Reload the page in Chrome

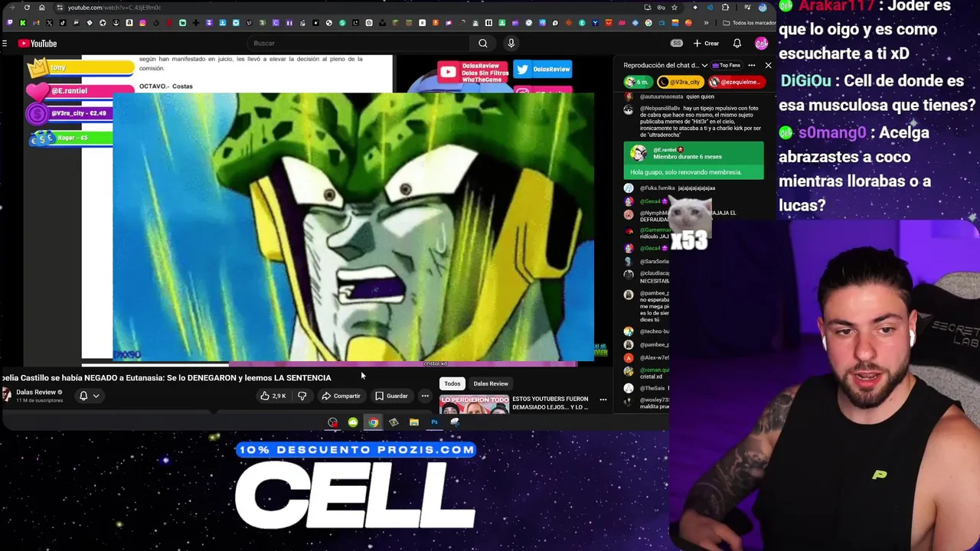tap(27, 8)
